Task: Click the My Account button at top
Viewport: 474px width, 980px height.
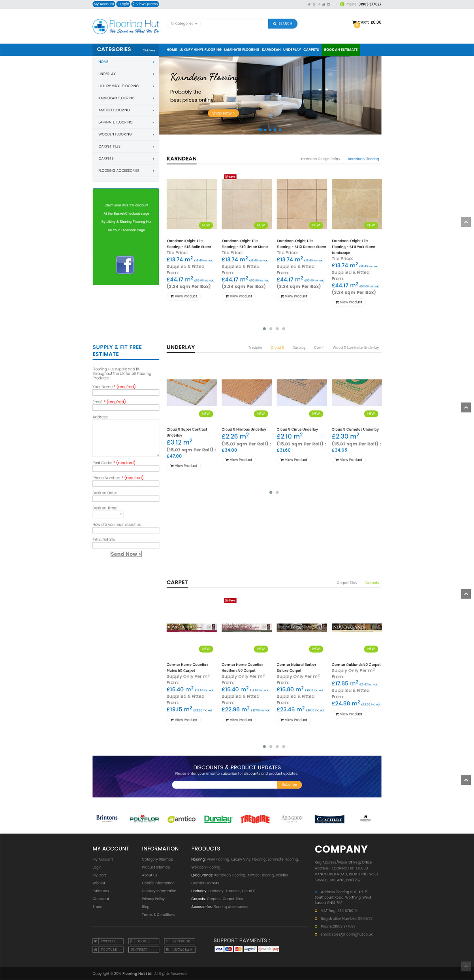Action: click(x=104, y=4)
